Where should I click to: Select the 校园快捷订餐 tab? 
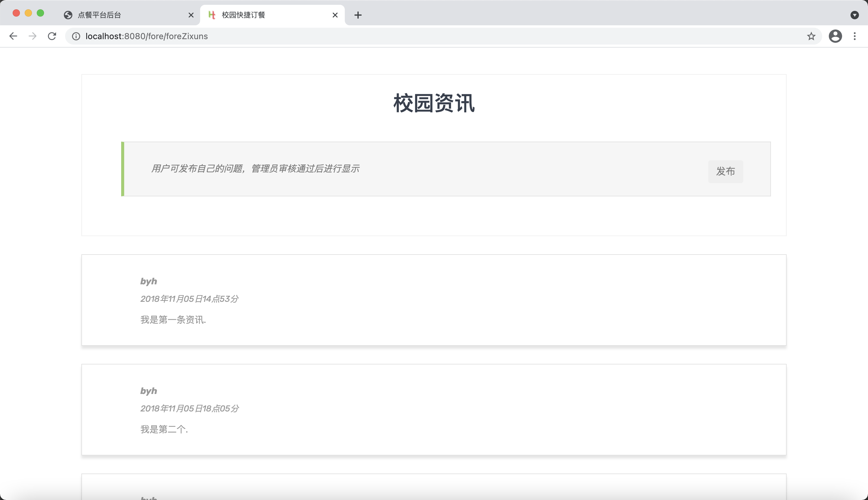[x=272, y=15]
